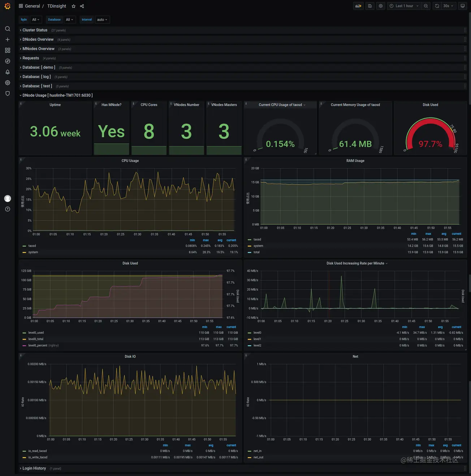Click the plus create icon in the sidebar
471x476 pixels.
click(8, 40)
